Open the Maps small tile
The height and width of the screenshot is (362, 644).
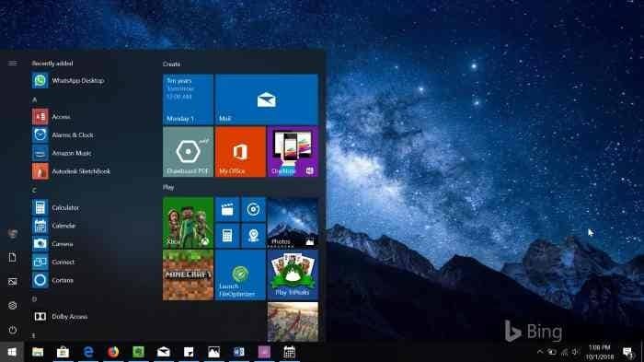click(253, 236)
